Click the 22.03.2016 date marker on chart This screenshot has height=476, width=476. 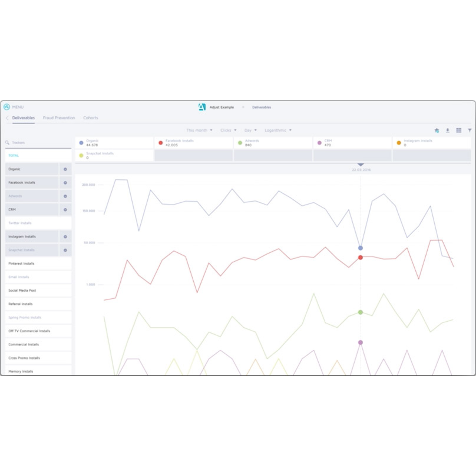tap(361, 165)
